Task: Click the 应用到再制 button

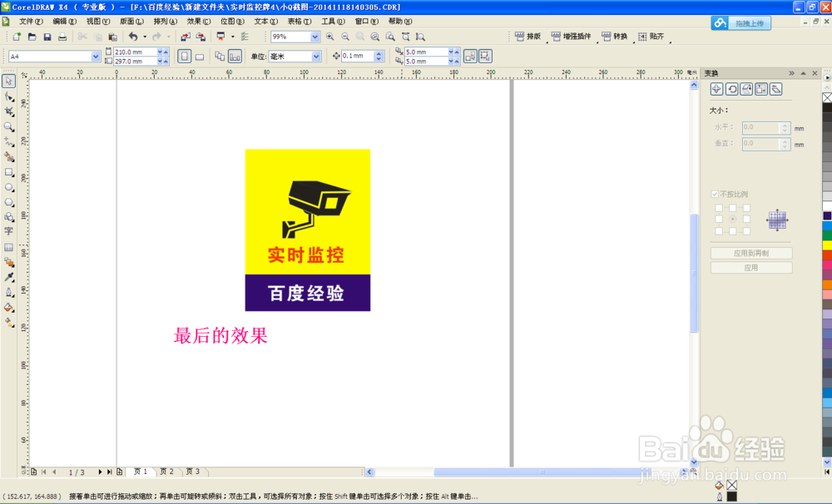Action: [x=750, y=251]
